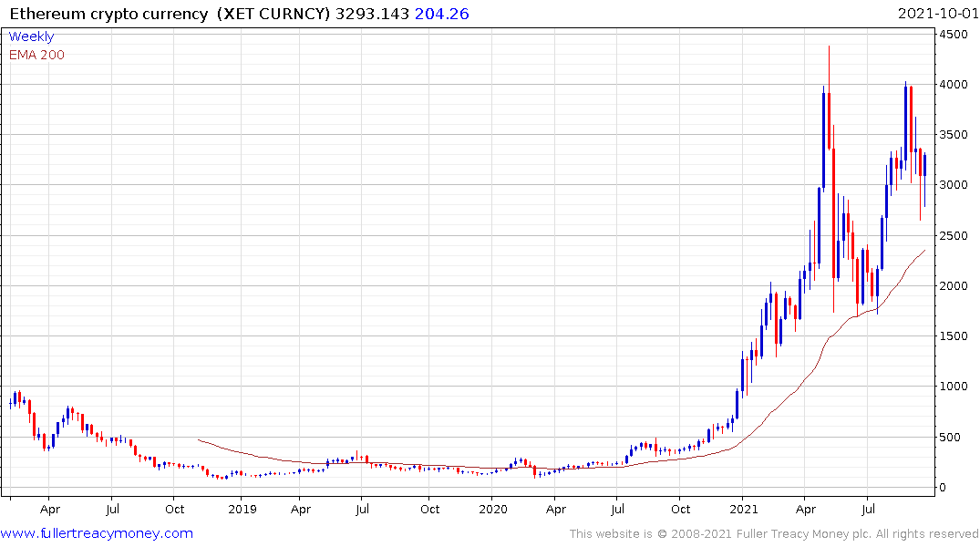Click the red EMA 200 line end near 2350

coord(924,251)
